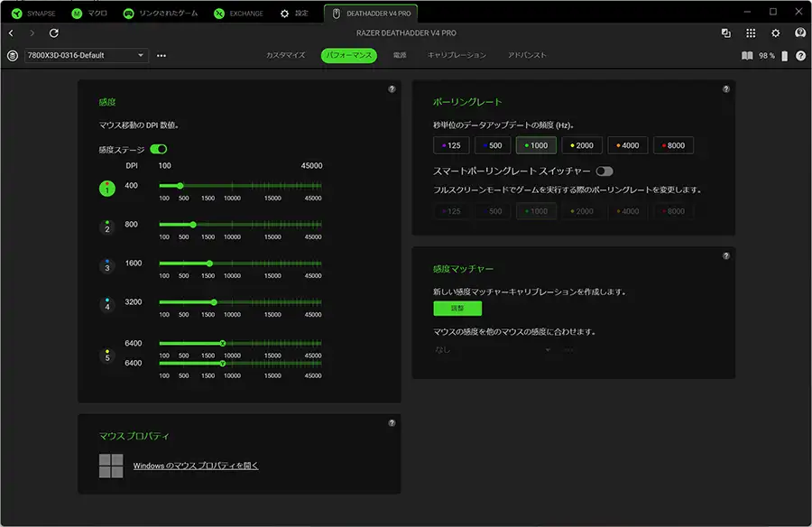Open the gear settings icon at top right
The width and height of the screenshot is (812, 527).
click(775, 33)
